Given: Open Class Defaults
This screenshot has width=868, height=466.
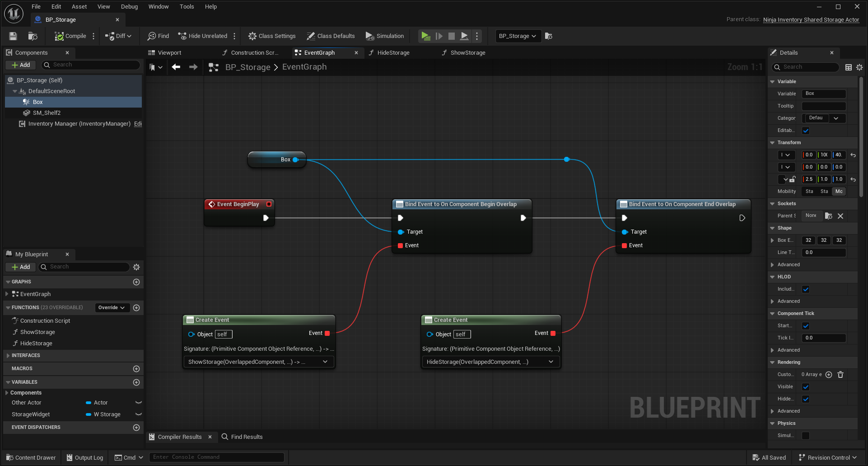Looking at the screenshot, I should pos(331,36).
